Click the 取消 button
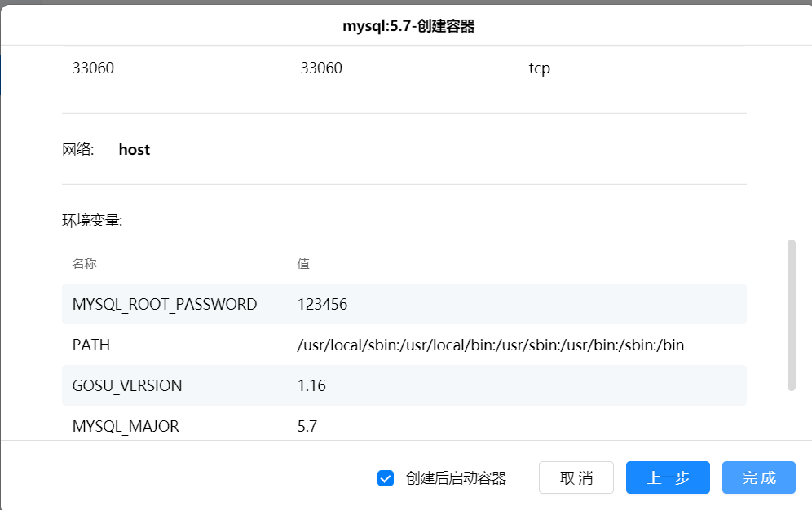812x510 pixels. (576, 477)
